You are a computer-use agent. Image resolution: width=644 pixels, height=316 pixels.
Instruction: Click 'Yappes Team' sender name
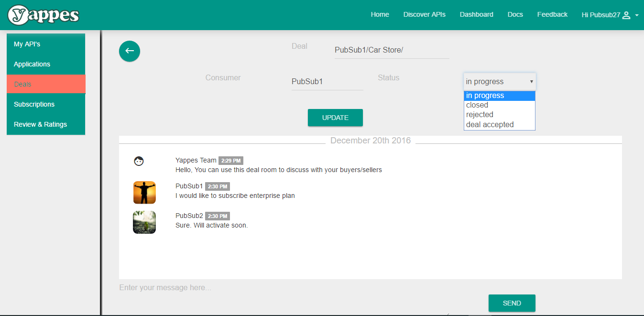[x=196, y=161]
